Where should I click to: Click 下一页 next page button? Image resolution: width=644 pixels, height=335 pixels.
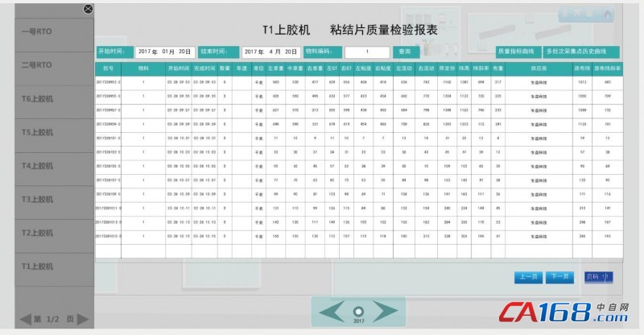(x=559, y=277)
